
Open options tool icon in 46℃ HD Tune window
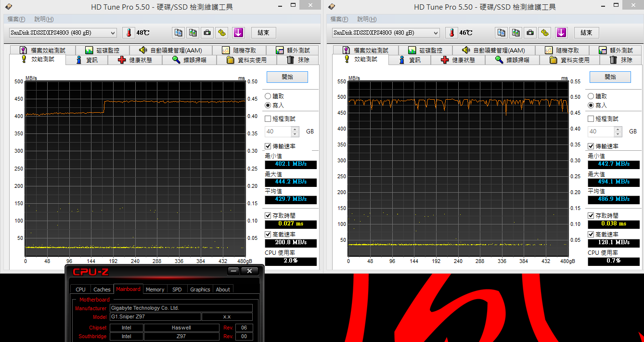[x=544, y=33]
